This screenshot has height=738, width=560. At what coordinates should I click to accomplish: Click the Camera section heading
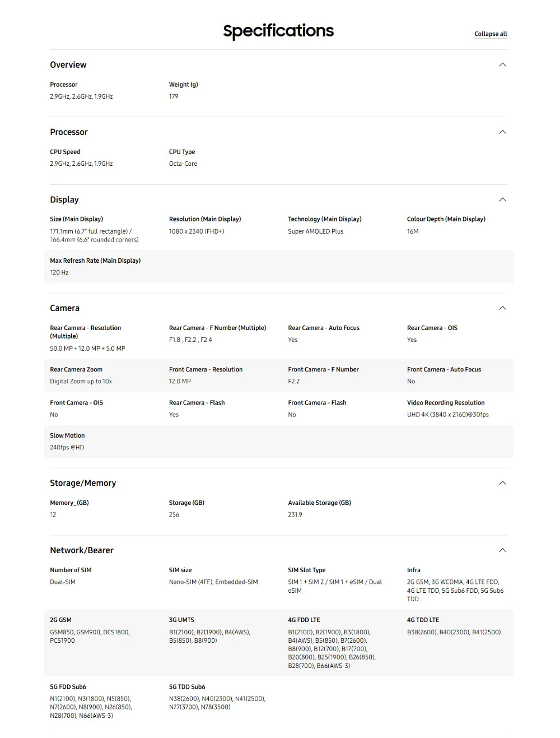[65, 308]
